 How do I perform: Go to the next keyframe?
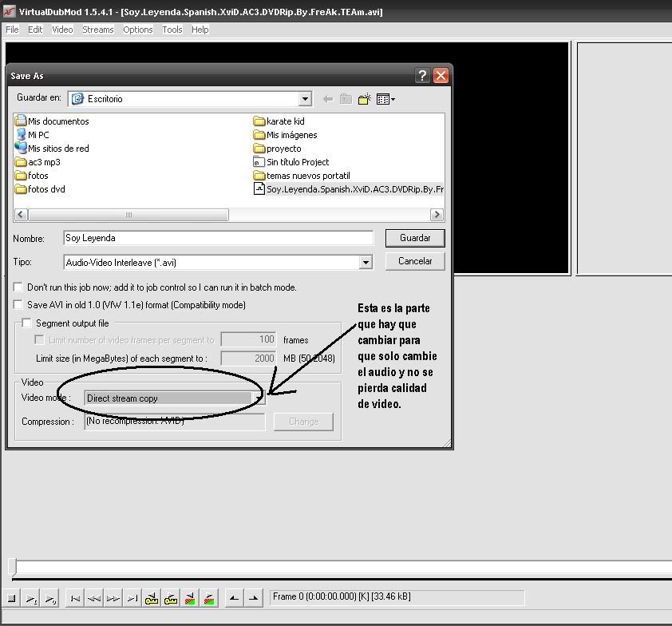[x=171, y=599]
